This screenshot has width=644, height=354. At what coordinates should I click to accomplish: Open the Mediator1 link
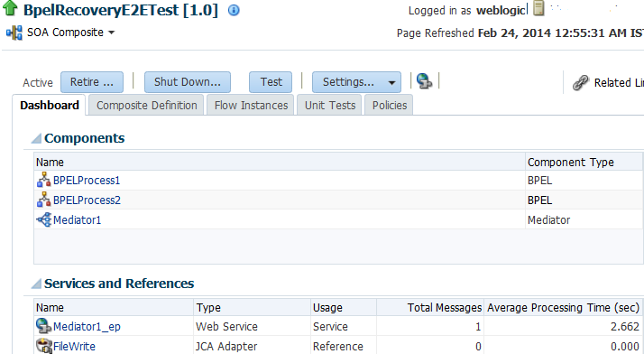(78, 220)
